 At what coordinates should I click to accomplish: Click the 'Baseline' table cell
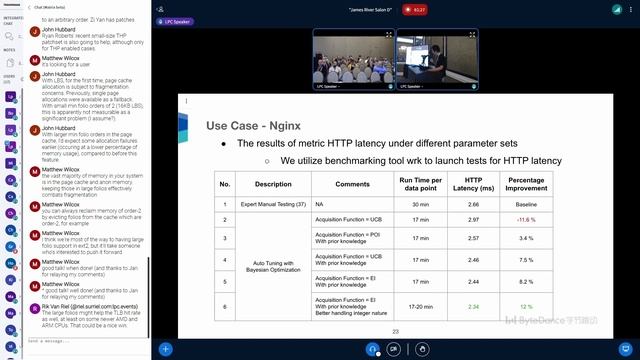click(526, 204)
